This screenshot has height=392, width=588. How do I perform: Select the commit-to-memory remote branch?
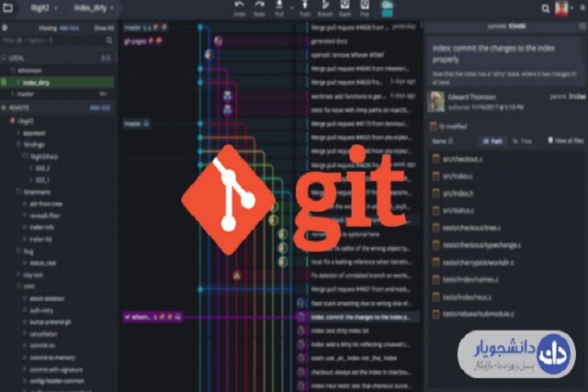coord(51,357)
